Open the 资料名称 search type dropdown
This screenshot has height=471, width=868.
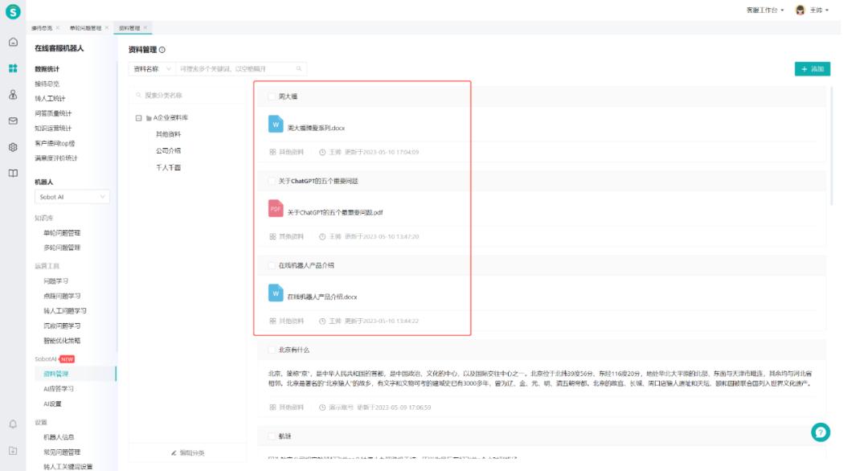[152, 68]
